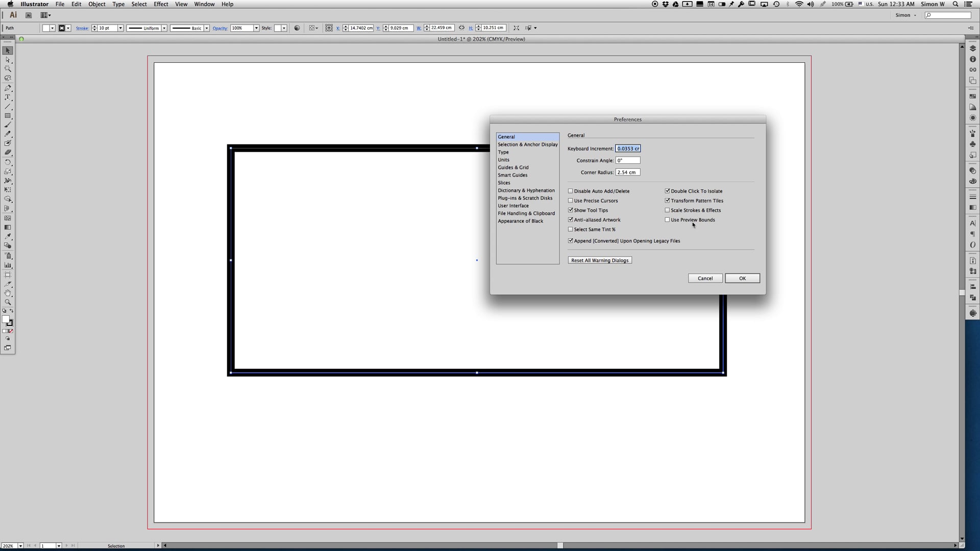
Task: Select the Type tool
Action: click(x=8, y=97)
